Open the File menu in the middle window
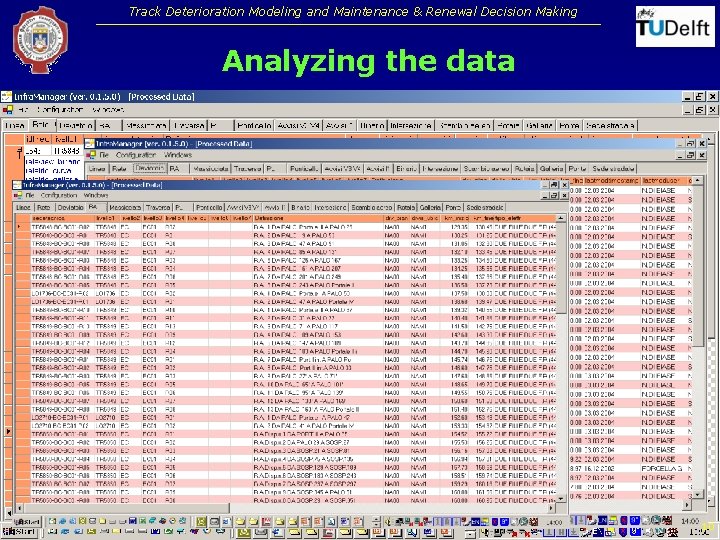This screenshot has height=540, width=720. 104,155
